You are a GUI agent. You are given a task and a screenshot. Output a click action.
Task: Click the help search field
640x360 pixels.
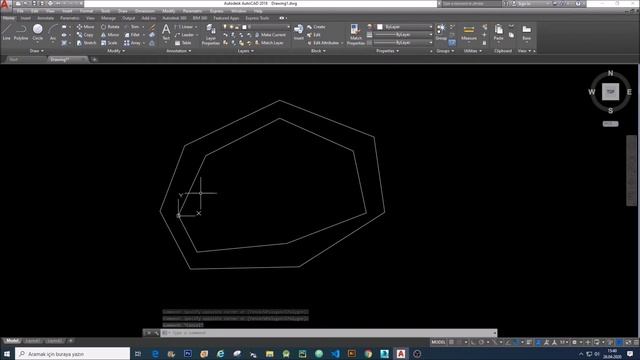tap(471, 4)
